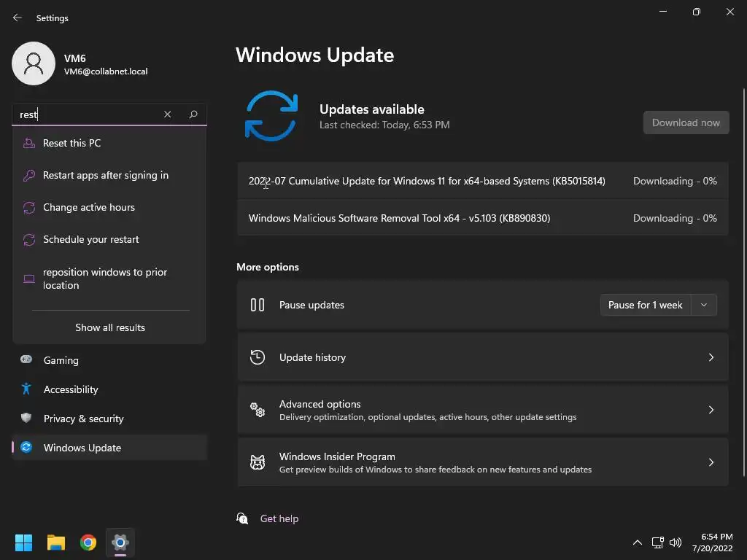Click the Gaming controller icon
Image resolution: width=747 pixels, height=560 pixels.
tap(26, 359)
